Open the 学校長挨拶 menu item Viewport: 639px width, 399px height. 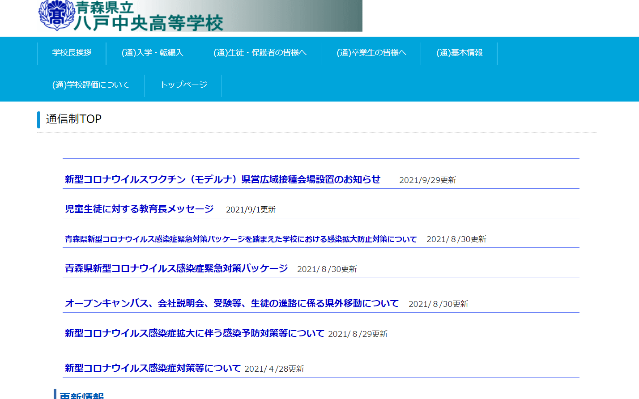pyautogui.click(x=72, y=53)
